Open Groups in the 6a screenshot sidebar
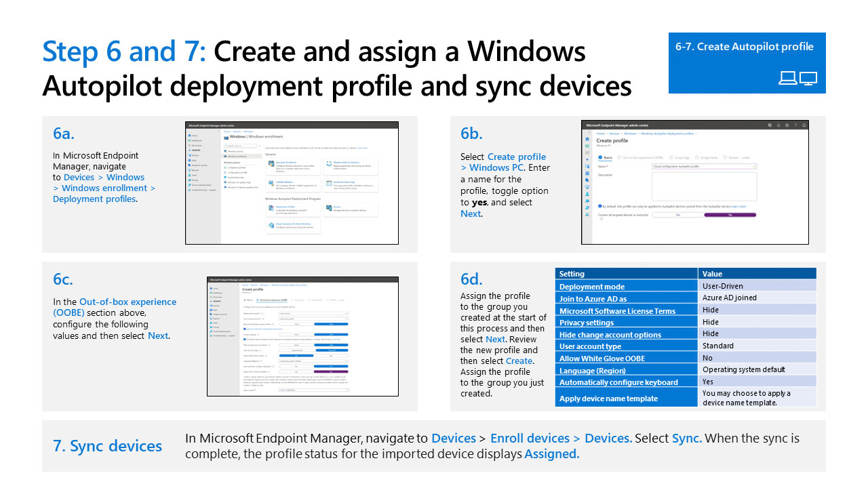 [194, 180]
